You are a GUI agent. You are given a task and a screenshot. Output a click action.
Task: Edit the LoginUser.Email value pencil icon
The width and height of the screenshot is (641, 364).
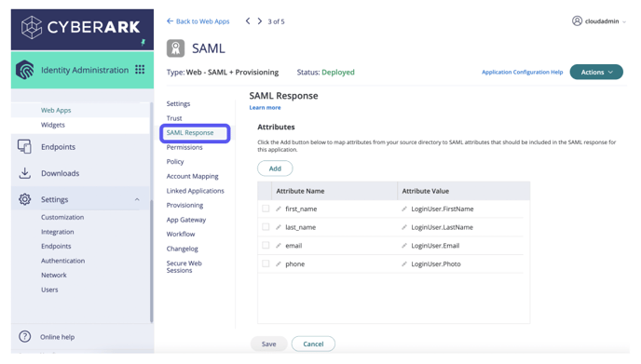(404, 246)
